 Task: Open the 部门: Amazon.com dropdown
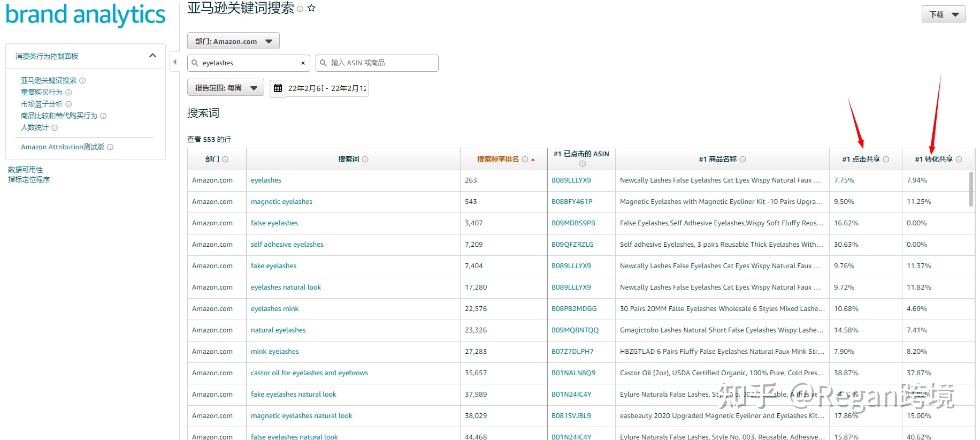coord(233,41)
